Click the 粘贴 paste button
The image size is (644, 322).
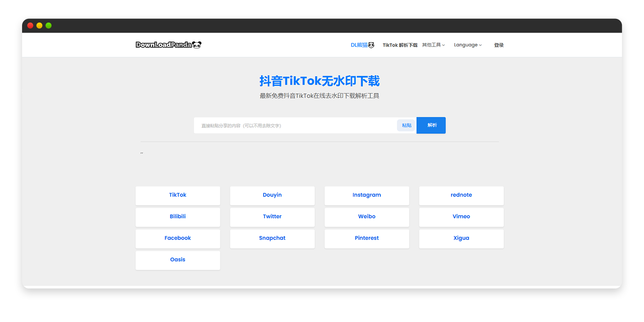pos(407,126)
